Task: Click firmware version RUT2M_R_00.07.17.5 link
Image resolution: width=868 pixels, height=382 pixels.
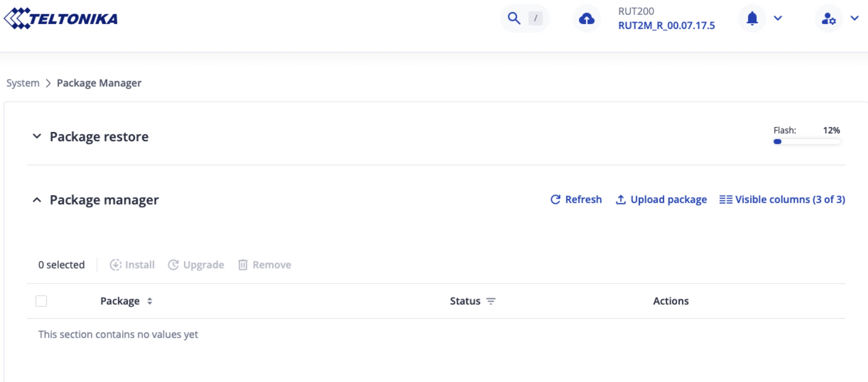Action: [x=666, y=26]
